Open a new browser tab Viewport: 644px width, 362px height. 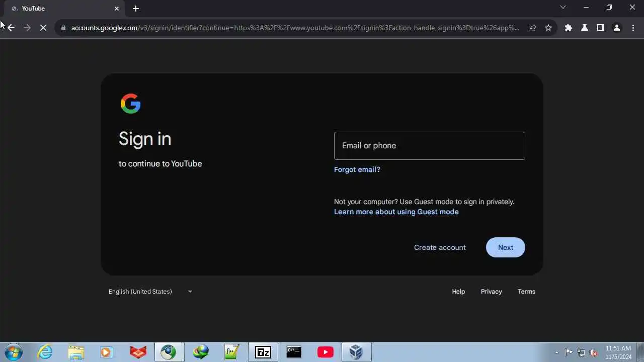(136, 9)
